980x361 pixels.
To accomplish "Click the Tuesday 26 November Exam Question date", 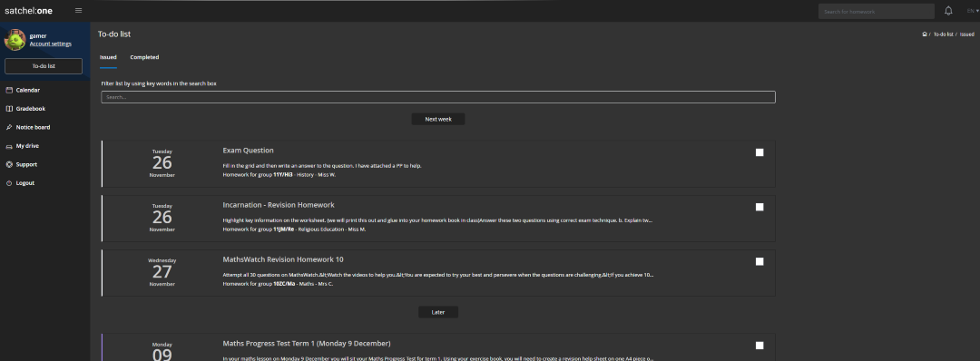I will tap(162, 163).
